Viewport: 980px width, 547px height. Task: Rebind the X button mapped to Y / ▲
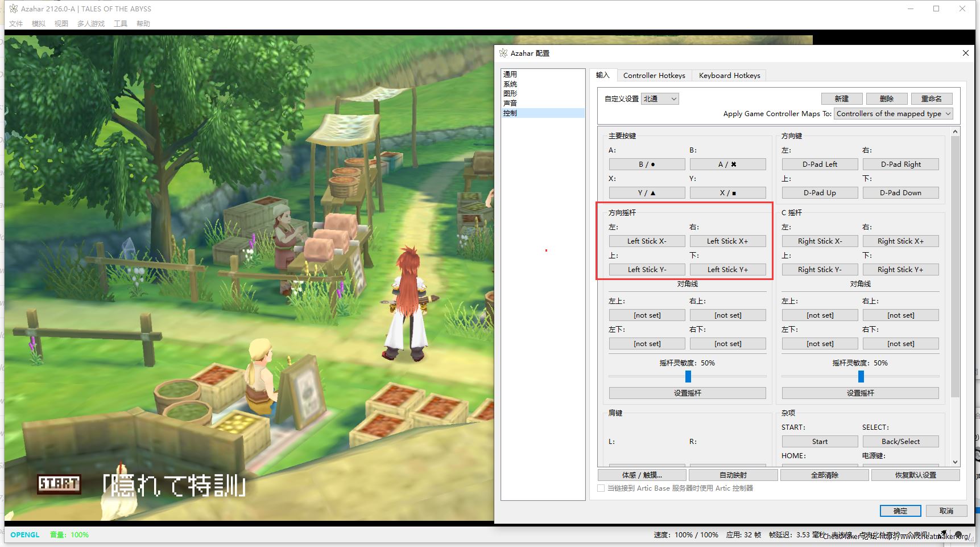(x=647, y=192)
